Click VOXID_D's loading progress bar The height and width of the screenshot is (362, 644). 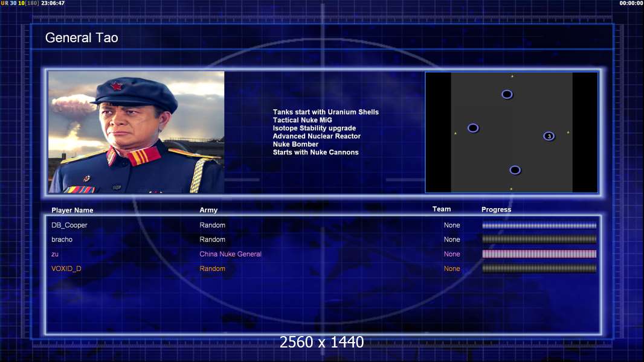(539, 268)
